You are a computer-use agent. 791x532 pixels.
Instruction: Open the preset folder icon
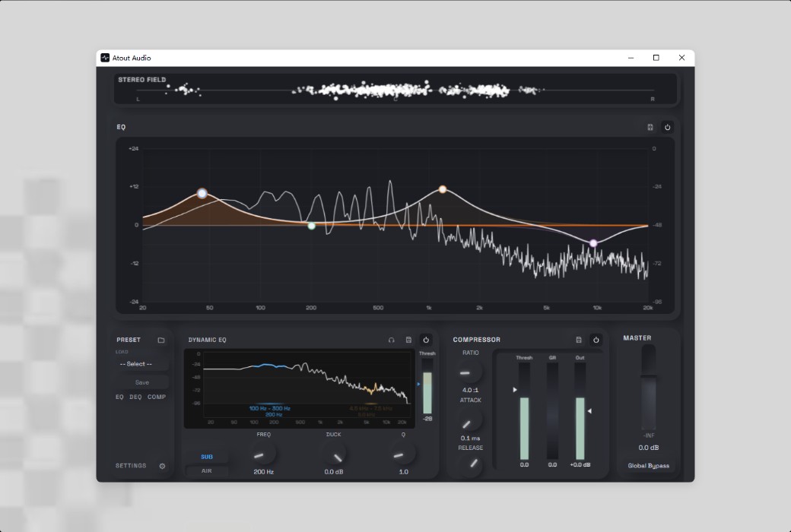tap(161, 340)
